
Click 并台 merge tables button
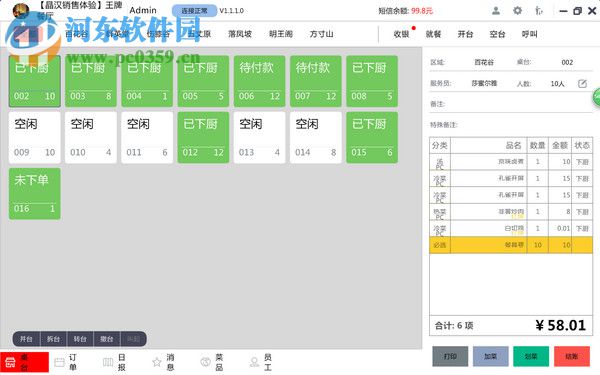(x=26, y=339)
